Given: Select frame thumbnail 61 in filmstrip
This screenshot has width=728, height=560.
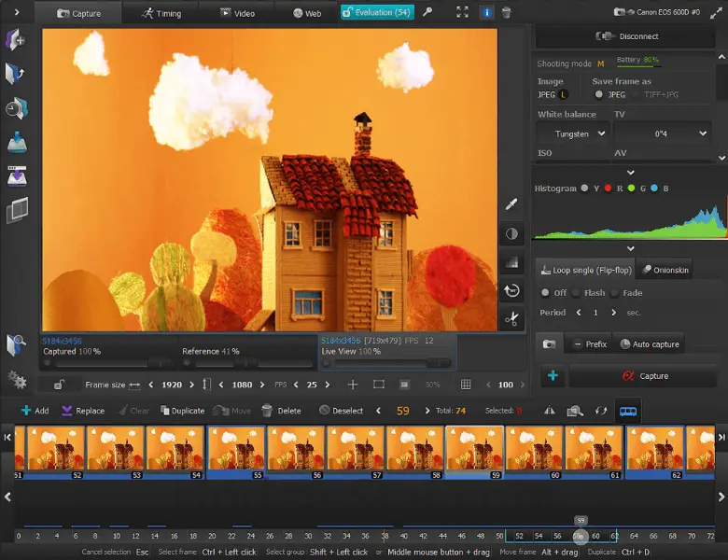Looking at the screenshot, I should [x=594, y=453].
